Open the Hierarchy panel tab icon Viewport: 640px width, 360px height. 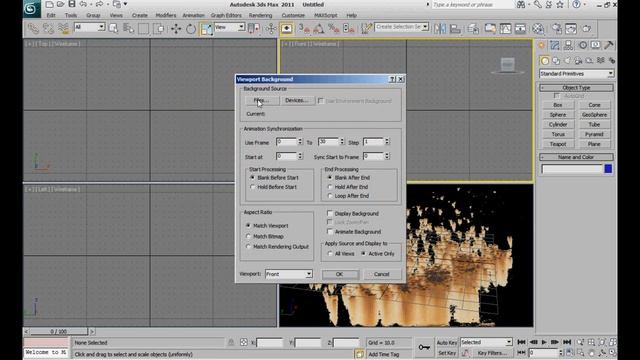tap(568, 45)
